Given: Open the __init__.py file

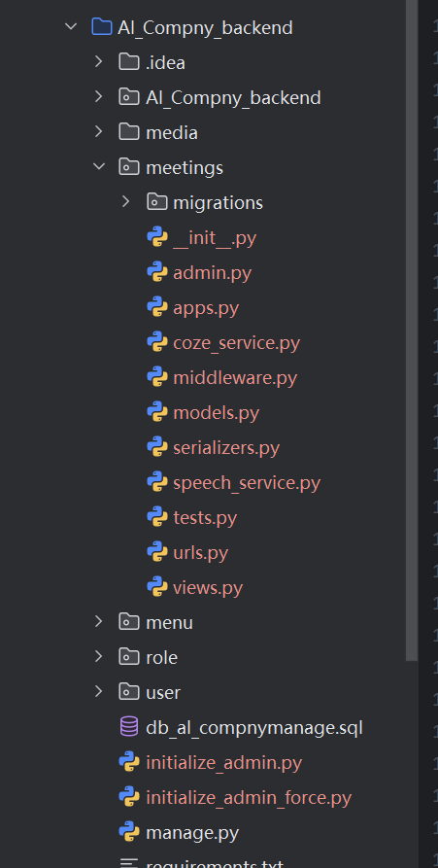Looking at the screenshot, I should click(215, 238).
